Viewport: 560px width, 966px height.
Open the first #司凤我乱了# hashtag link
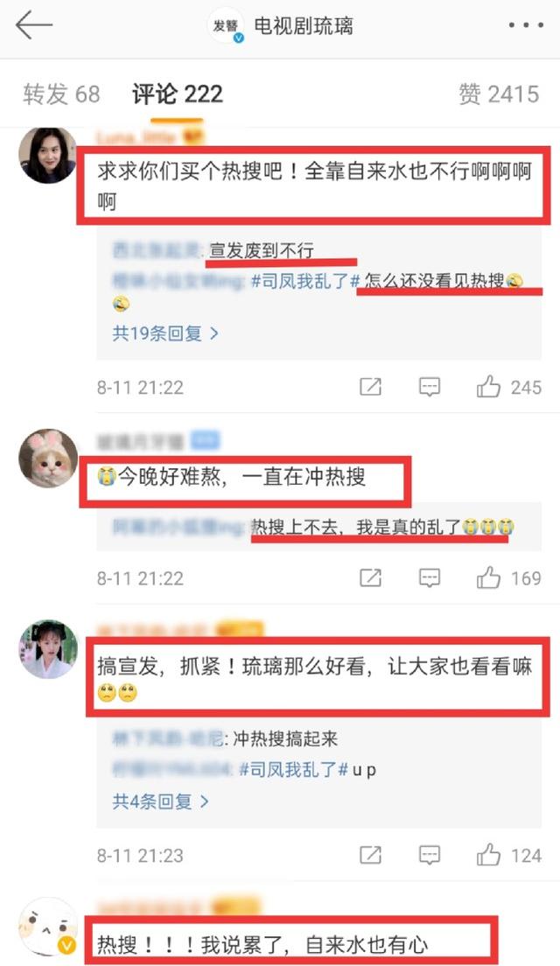(305, 281)
